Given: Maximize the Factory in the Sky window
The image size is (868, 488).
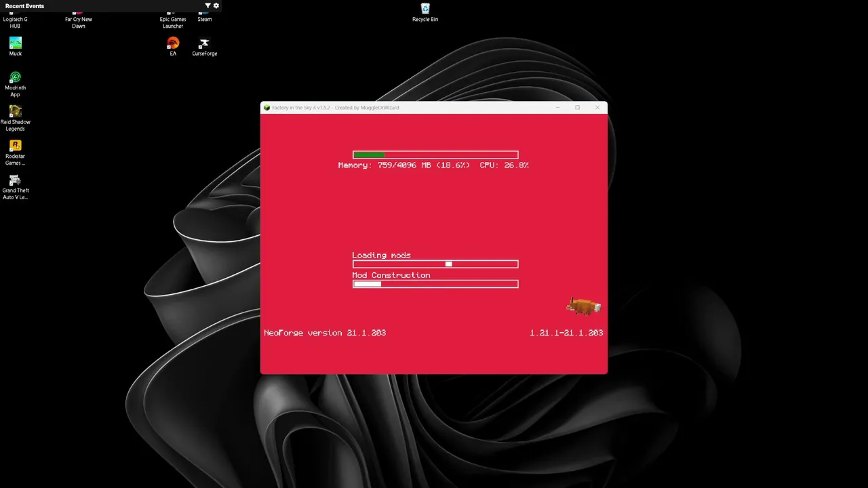Looking at the screenshot, I should 577,107.
